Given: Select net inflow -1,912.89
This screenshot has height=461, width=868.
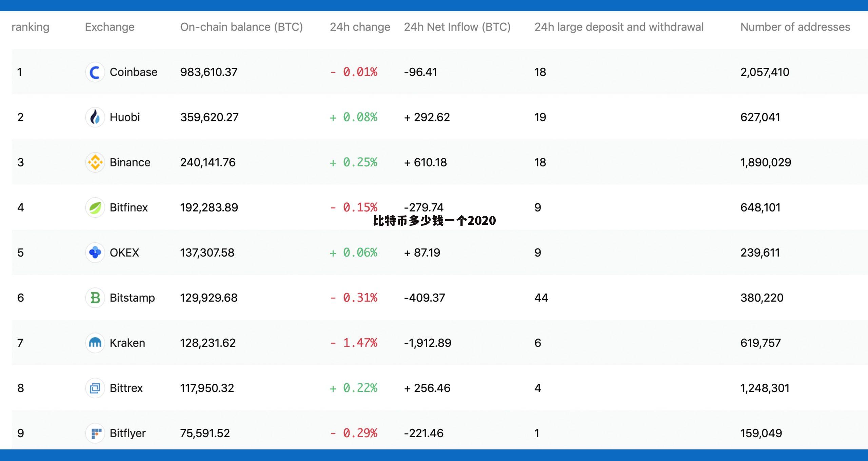Looking at the screenshot, I should [x=428, y=343].
